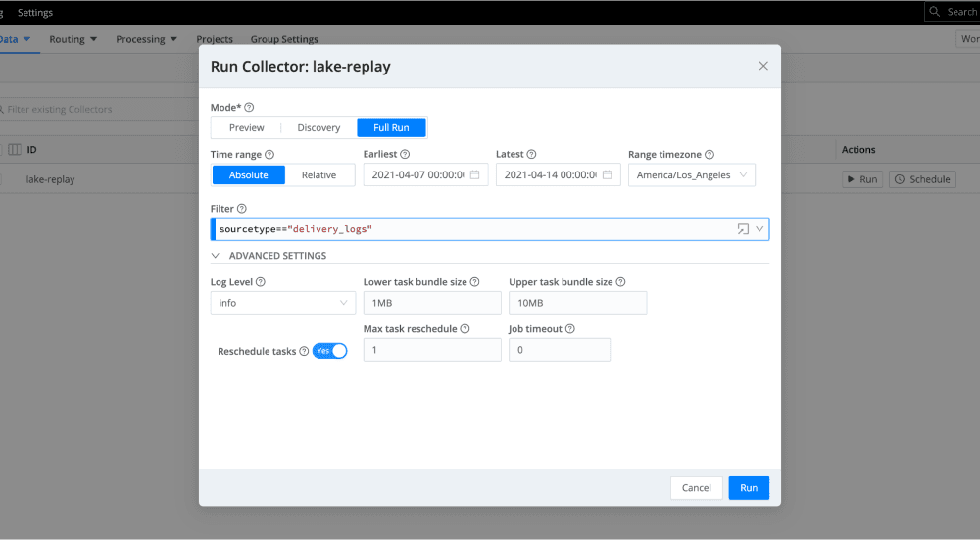Select the Discovery mode option
980x540 pixels.
[318, 128]
